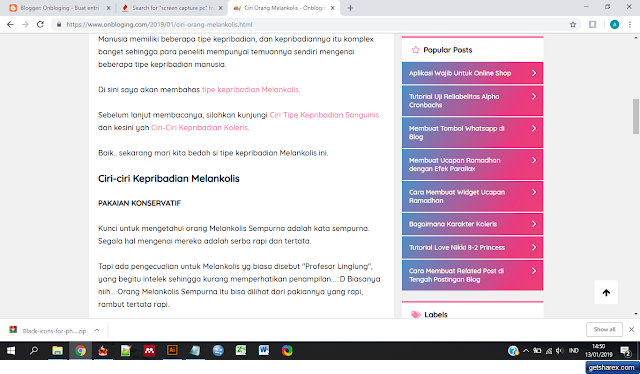Close the Blogger Onbloging tab
Screen dimensions: 640x374
coord(109,8)
